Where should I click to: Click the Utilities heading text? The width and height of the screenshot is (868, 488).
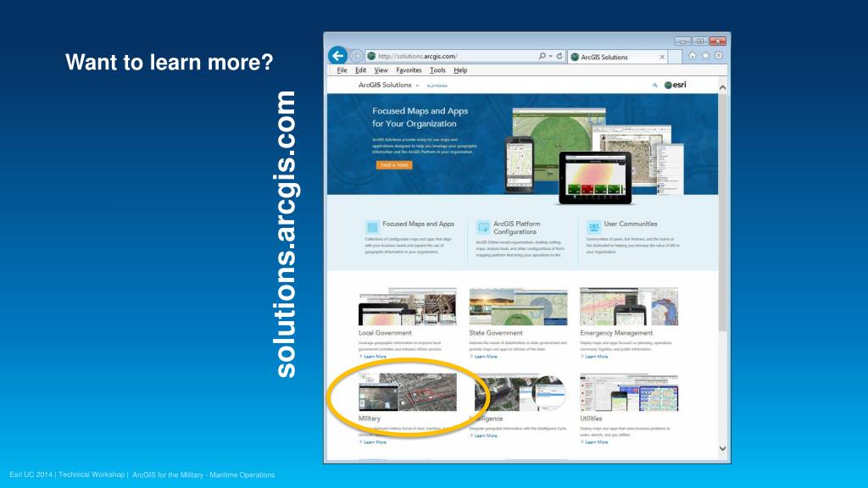(591, 419)
